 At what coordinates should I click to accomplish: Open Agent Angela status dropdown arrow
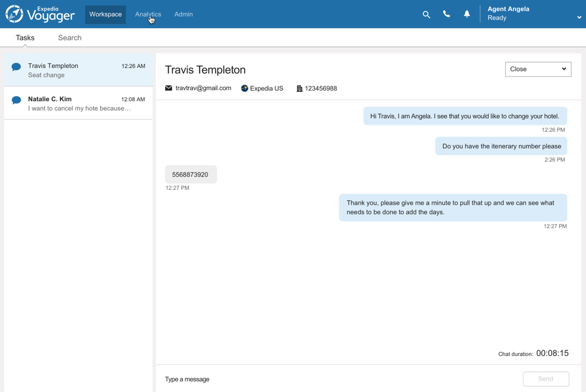coord(579,17)
